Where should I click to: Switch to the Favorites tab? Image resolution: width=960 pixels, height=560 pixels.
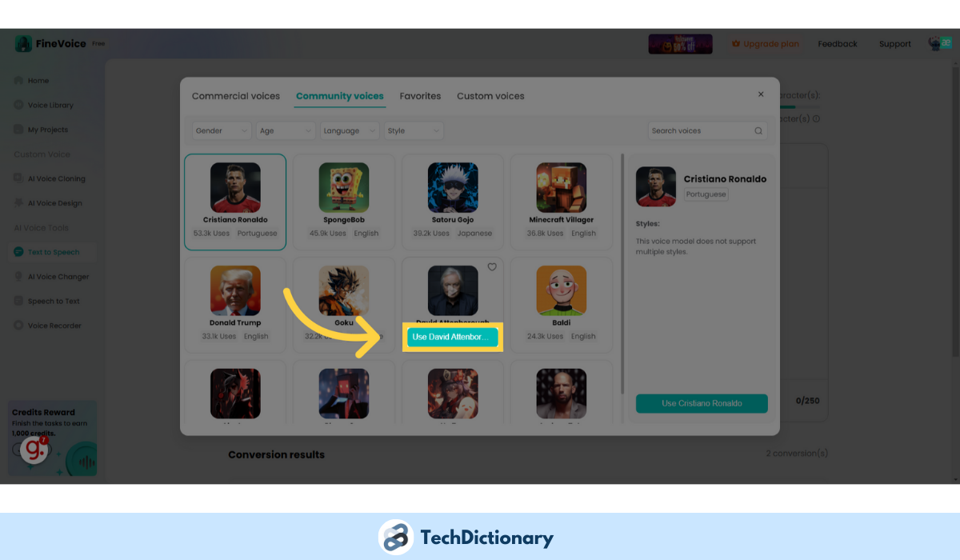coord(420,96)
